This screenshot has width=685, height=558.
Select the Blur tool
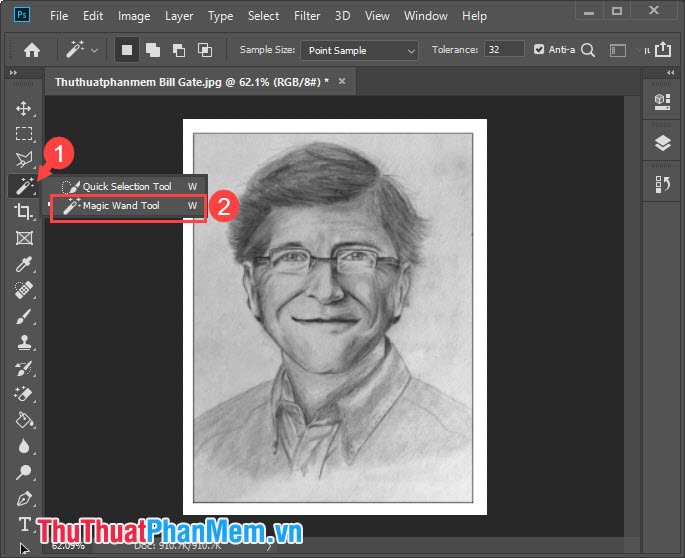(24, 446)
